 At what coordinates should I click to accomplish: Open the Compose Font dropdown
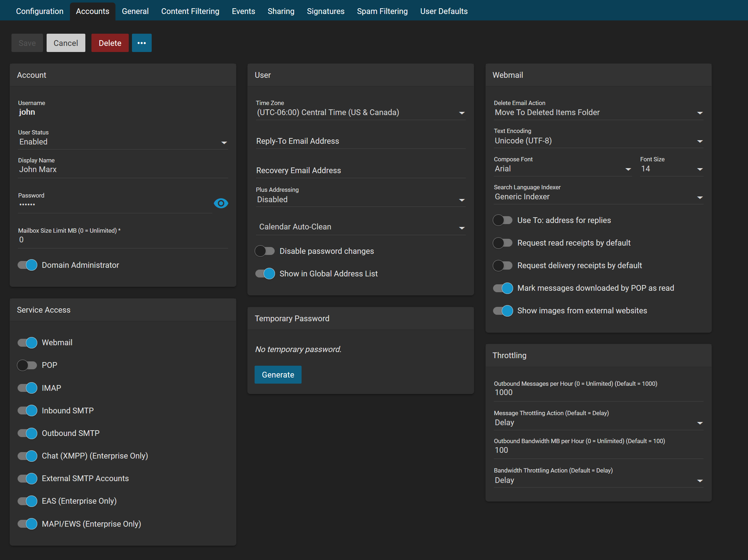562,169
